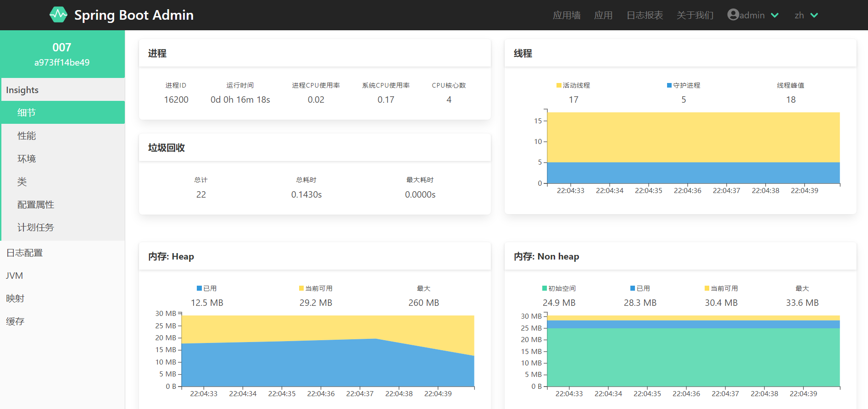Open the 类 sidebar item
This screenshot has width=868, height=409.
click(x=62, y=181)
